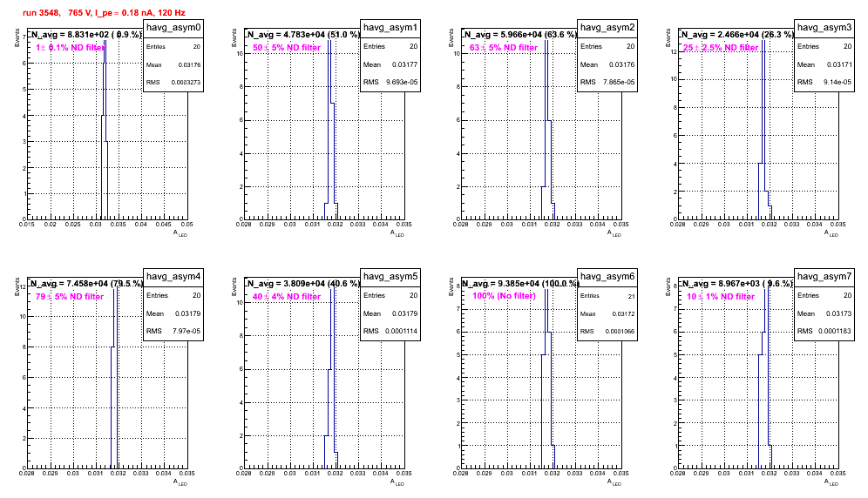
Task: Select the havg_asym7 stats box title
Action: point(824,276)
